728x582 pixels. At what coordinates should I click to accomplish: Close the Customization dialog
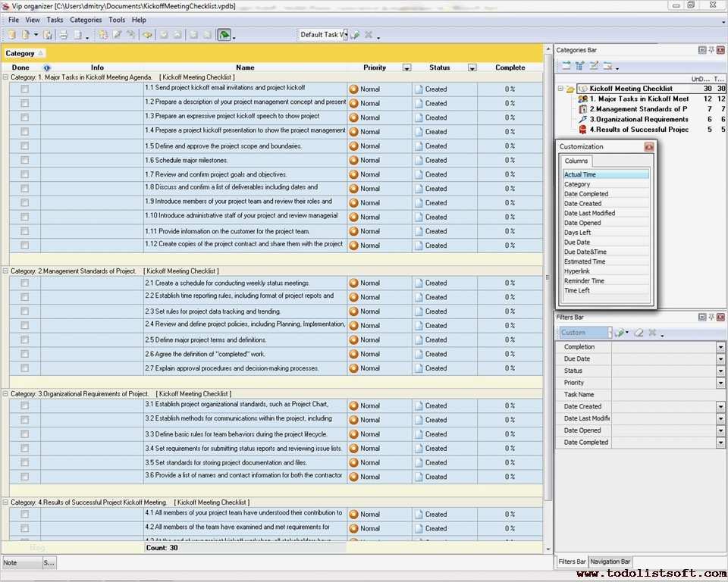pyautogui.click(x=648, y=147)
